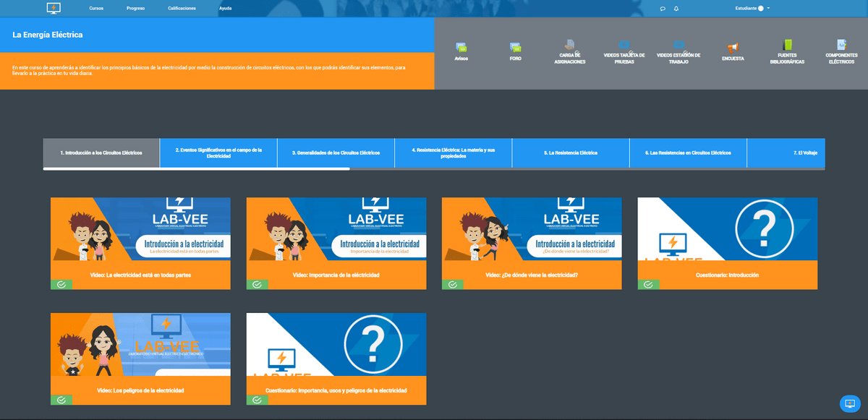
Task: Click completion check on ¿De dónde viene la electricidad?
Action: (452, 285)
